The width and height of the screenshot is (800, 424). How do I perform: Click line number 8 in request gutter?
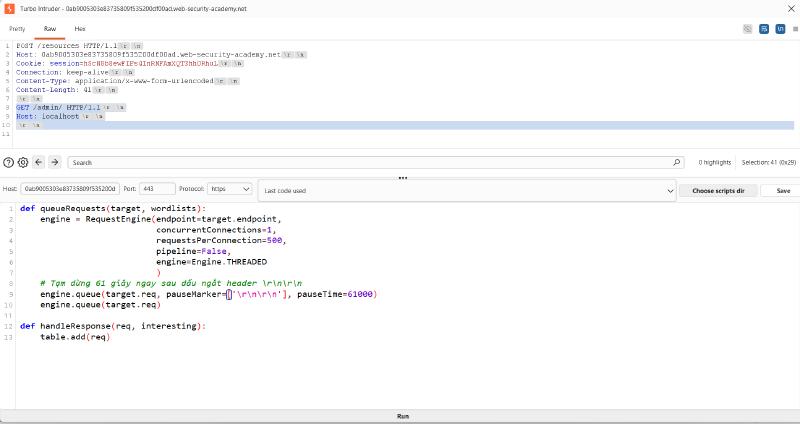pyautogui.click(x=7, y=108)
